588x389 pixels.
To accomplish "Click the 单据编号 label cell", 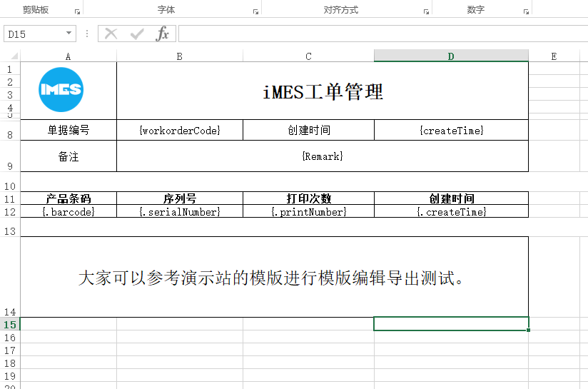I will pos(69,130).
